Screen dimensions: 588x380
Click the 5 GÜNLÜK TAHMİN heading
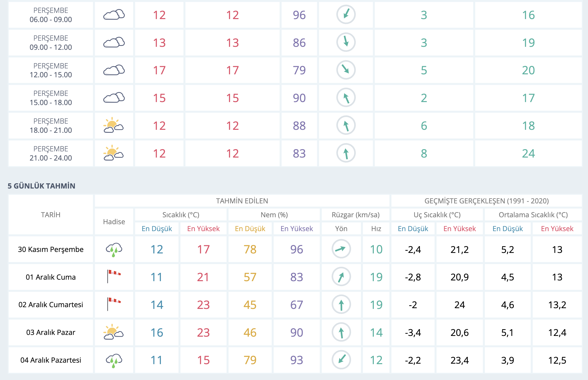point(41,186)
